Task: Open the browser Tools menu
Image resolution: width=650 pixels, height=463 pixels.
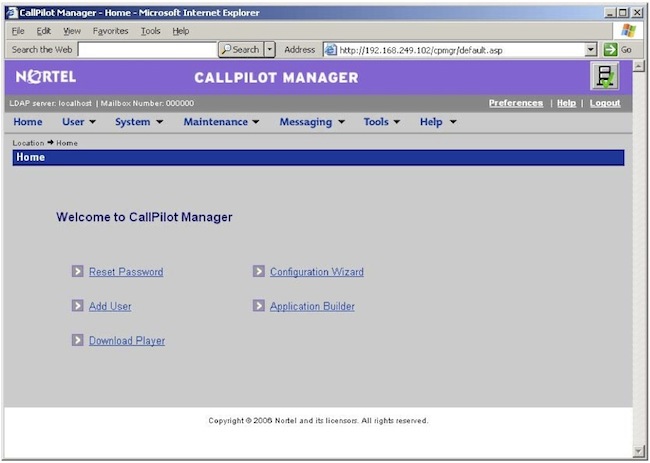Action: click(150, 31)
